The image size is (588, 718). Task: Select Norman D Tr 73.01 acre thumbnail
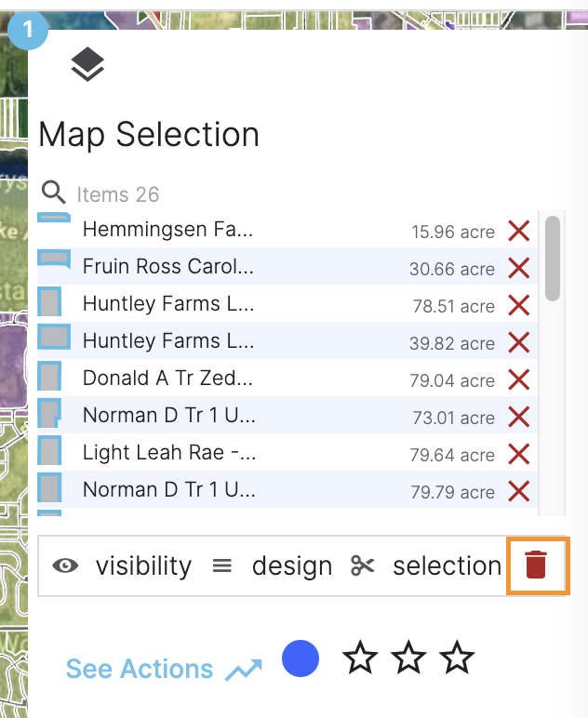[49, 413]
